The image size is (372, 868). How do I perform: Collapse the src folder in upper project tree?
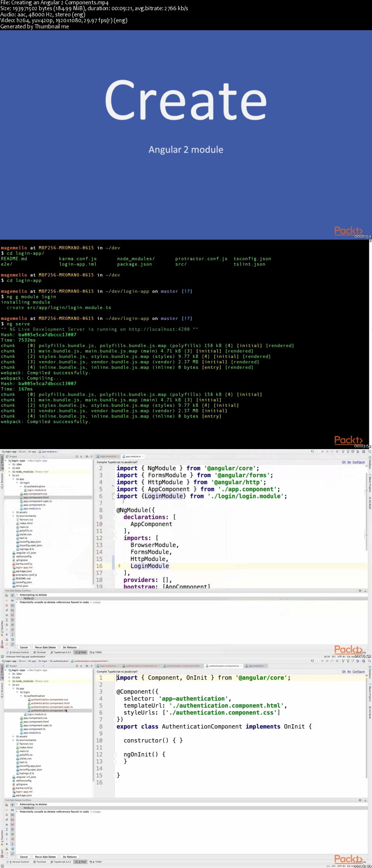(x=9, y=475)
